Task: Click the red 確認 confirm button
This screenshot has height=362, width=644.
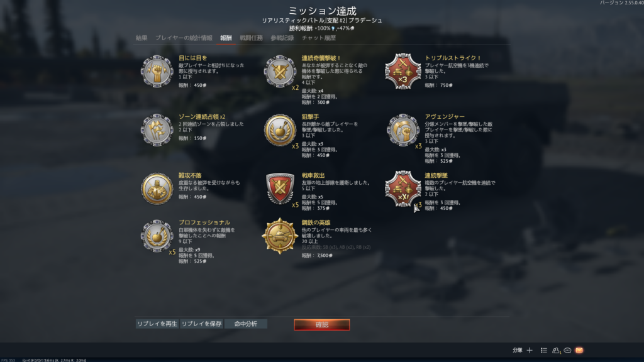Action: click(x=321, y=325)
